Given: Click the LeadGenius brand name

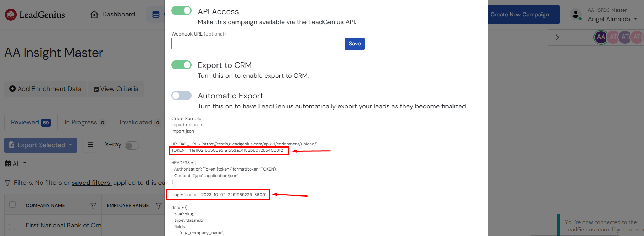Looking at the screenshot, I should [42, 15].
